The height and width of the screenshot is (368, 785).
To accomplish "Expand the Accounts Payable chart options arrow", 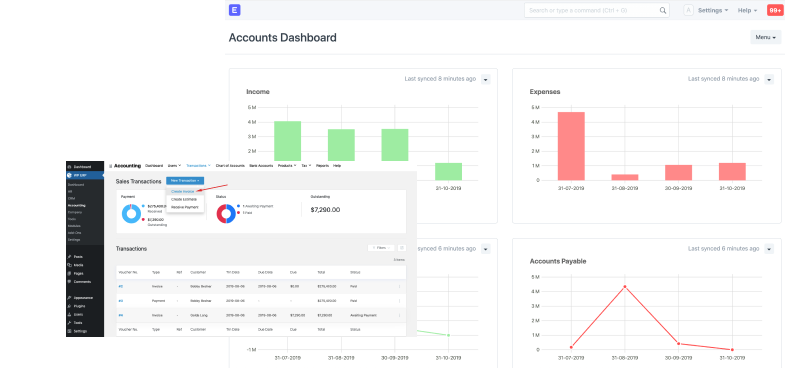I will (x=769, y=248).
